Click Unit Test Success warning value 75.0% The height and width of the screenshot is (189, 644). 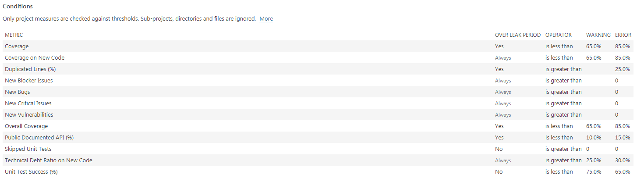594,171
